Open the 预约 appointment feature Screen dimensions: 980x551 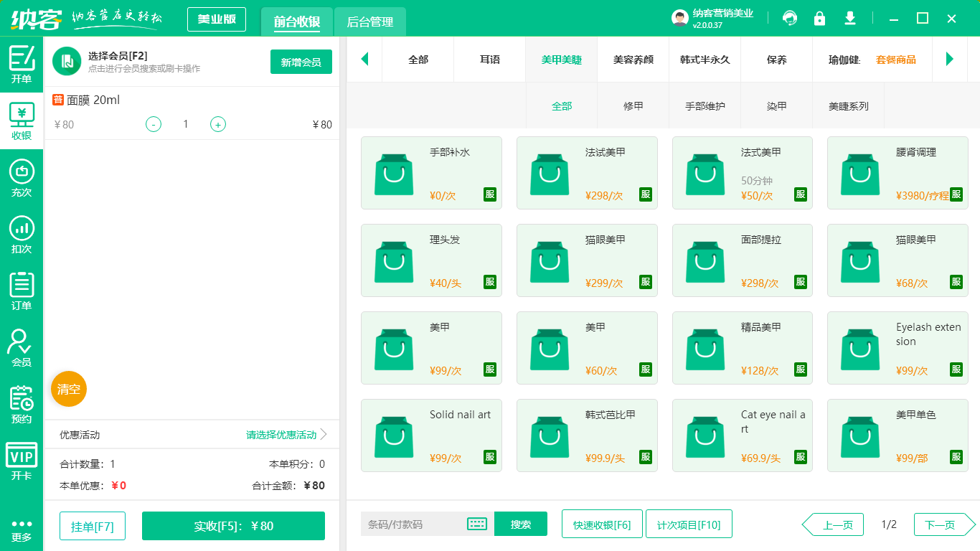click(x=22, y=405)
